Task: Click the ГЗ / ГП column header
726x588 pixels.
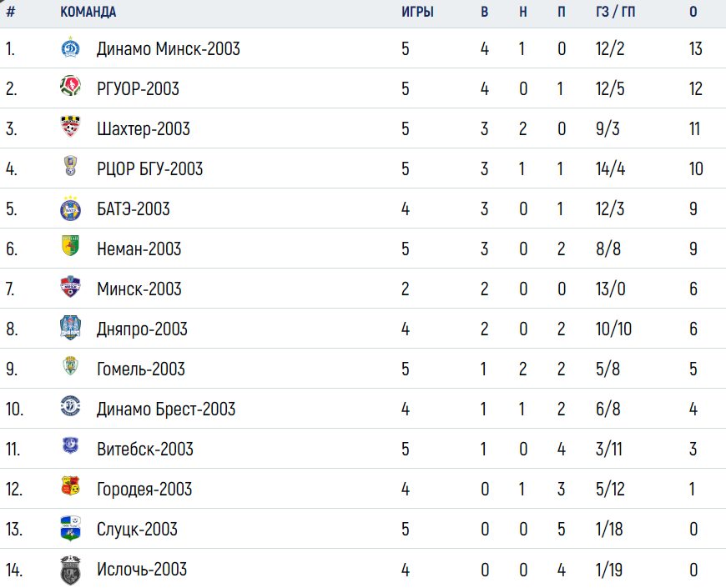Action: 615,12
